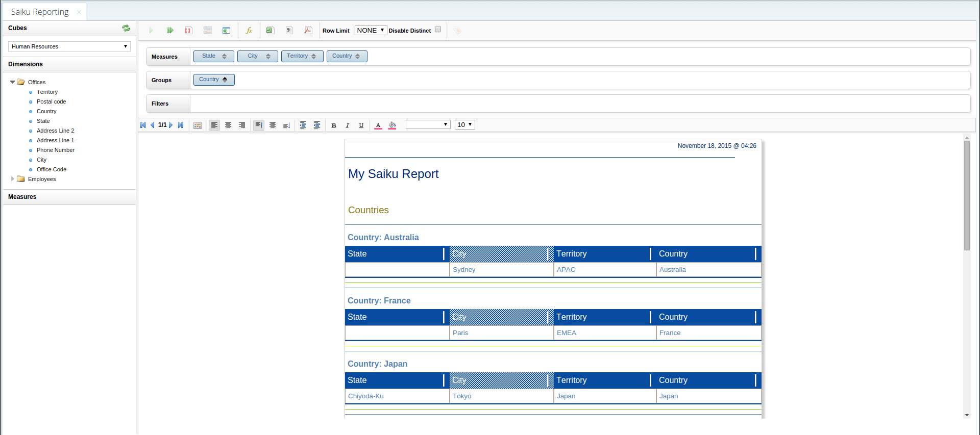Align text right
Image resolution: width=980 pixels, height=435 pixels.
click(242, 125)
